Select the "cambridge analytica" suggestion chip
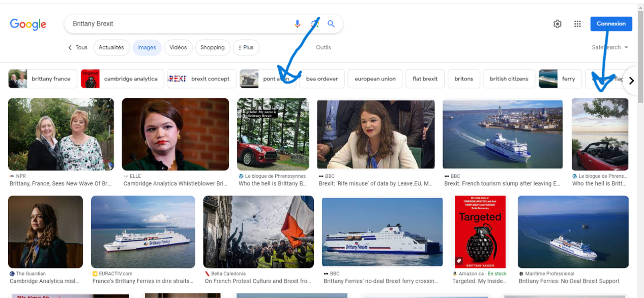644x298 pixels. coord(122,79)
